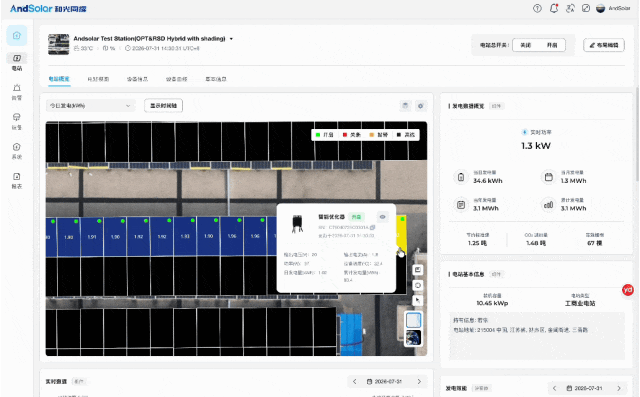
Task: Click the 当月发电量 calendar icon
Action: tap(549, 177)
